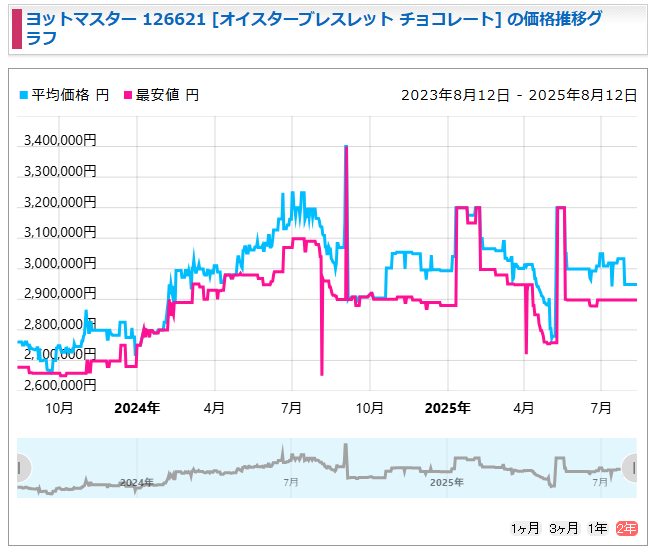The image size is (658, 552).
Task: Click the 10月 label at chart's left
Action: click(60, 408)
